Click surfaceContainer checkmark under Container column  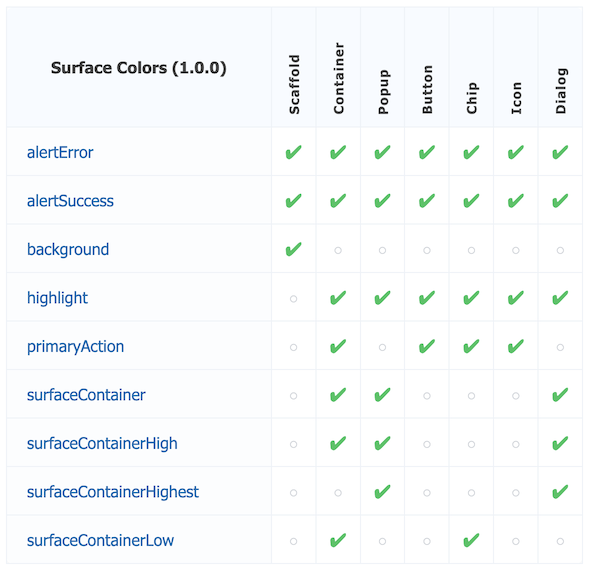(x=338, y=395)
